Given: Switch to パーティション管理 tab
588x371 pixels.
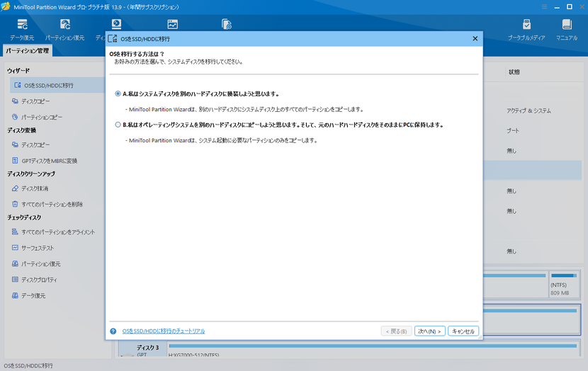Looking at the screenshot, I should point(28,50).
